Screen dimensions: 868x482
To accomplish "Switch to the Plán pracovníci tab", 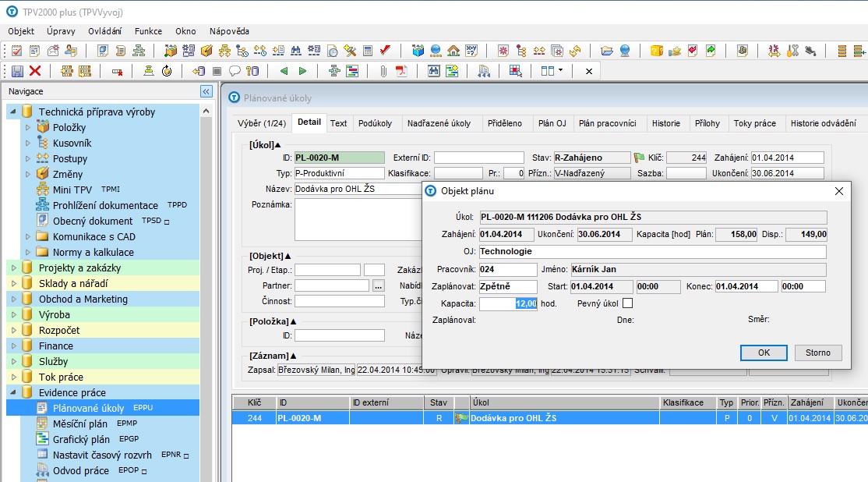I will point(607,123).
